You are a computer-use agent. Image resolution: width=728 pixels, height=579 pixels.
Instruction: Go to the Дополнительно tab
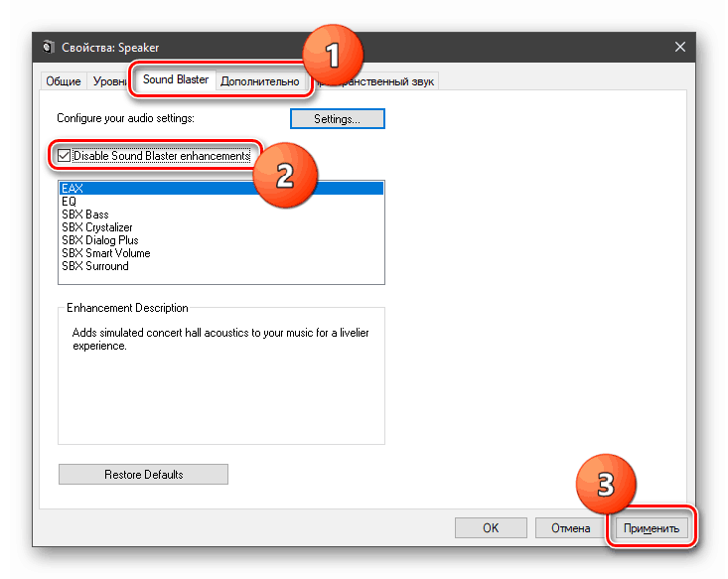(x=260, y=81)
